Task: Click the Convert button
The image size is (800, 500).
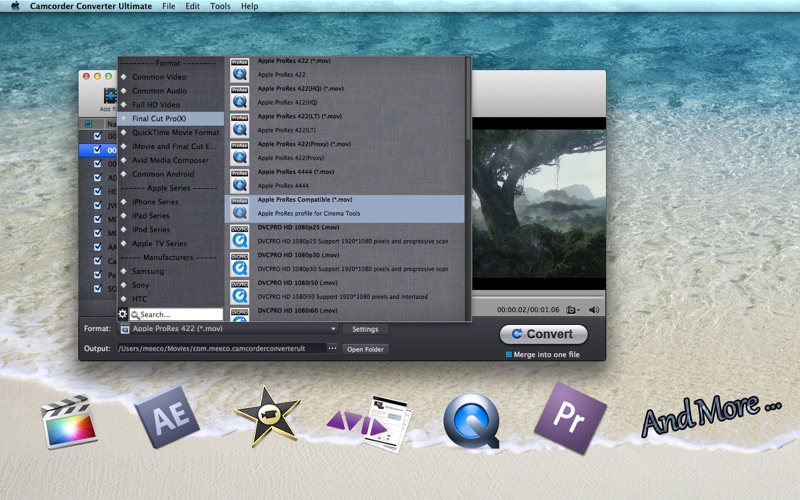Action: click(x=543, y=334)
